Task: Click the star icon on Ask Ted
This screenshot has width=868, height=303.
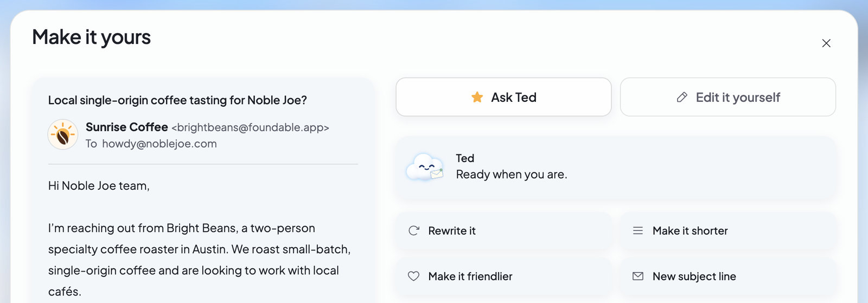Action: click(x=477, y=97)
